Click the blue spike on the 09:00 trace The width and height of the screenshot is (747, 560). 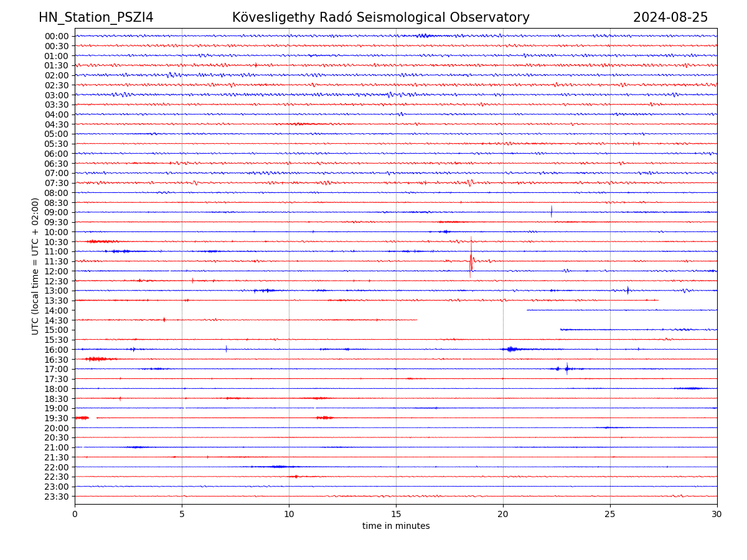(x=552, y=212)
